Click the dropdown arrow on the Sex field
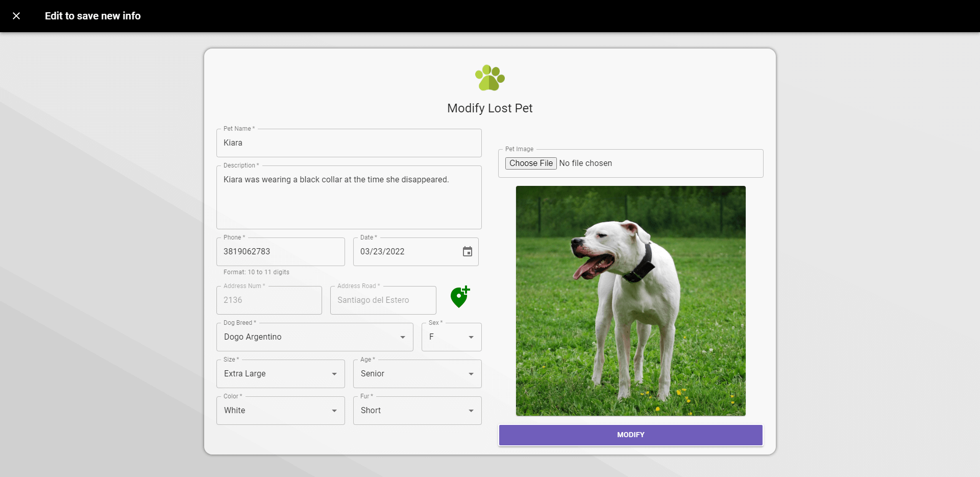This screenshot has width=980, height=477. (x=471, y=337)
